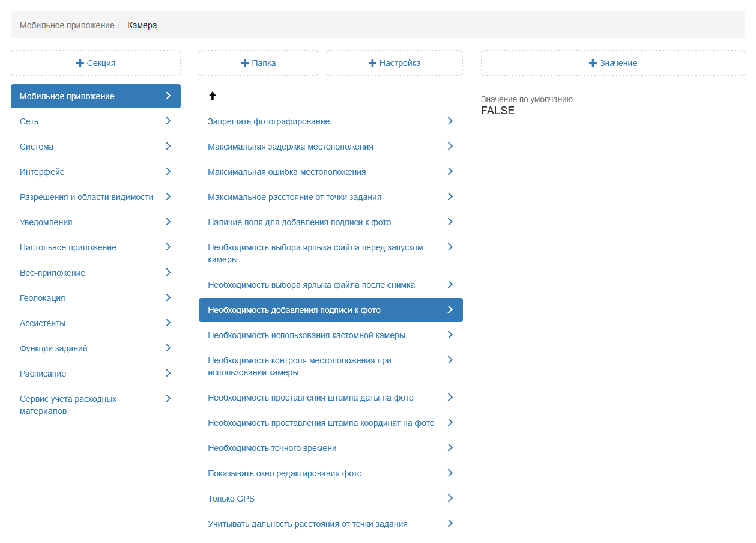Select the Интерфейс section
756x543 pixels.
[x=42, y=172]
